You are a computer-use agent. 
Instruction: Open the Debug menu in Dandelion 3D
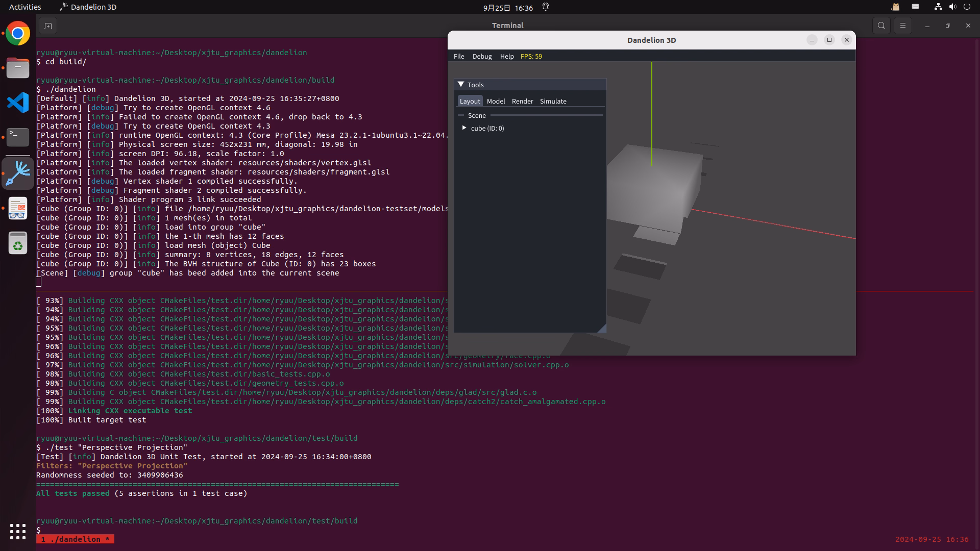(x=482, y=56)
